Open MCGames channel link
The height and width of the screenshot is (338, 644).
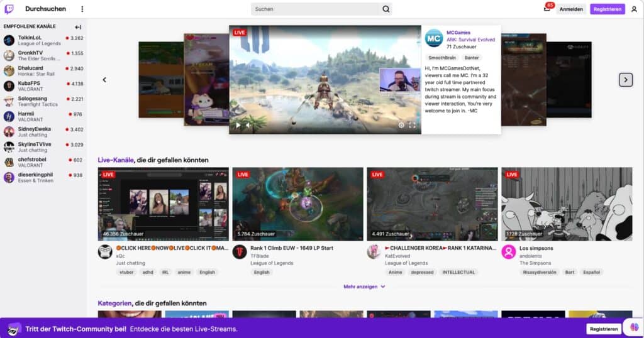click(458, 33)
